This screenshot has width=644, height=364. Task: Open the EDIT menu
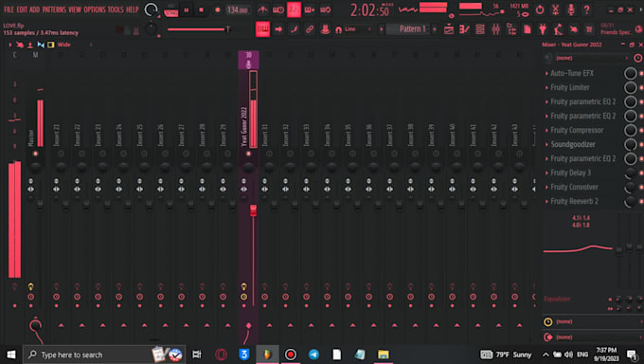pos(22,9)
